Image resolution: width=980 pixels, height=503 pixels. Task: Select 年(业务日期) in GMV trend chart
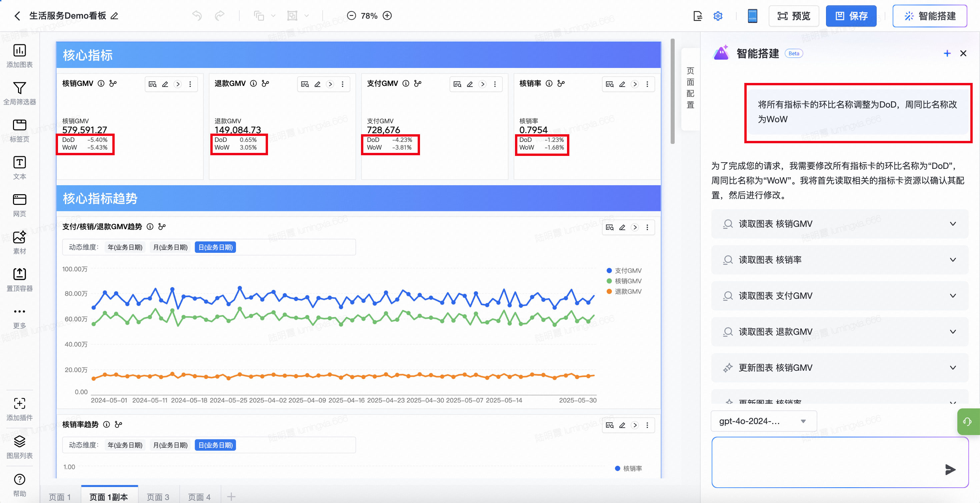point(125,247)
